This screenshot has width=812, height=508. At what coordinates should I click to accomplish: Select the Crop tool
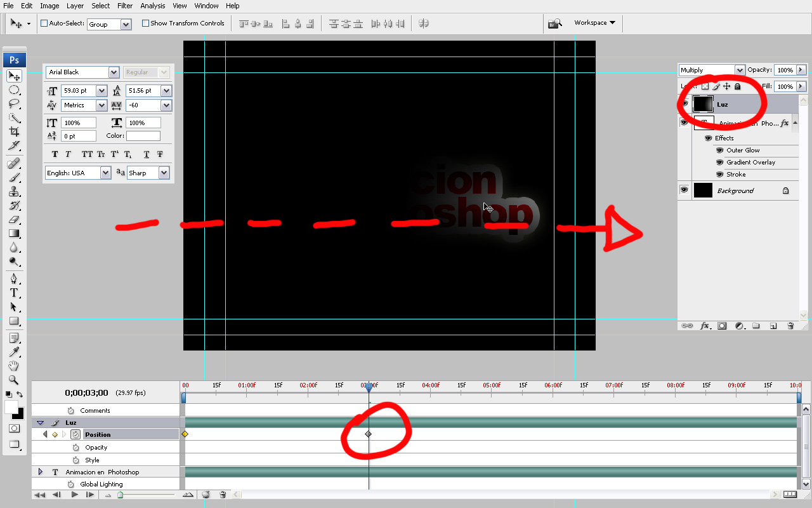pyautogui.click(x=14, y=132)
